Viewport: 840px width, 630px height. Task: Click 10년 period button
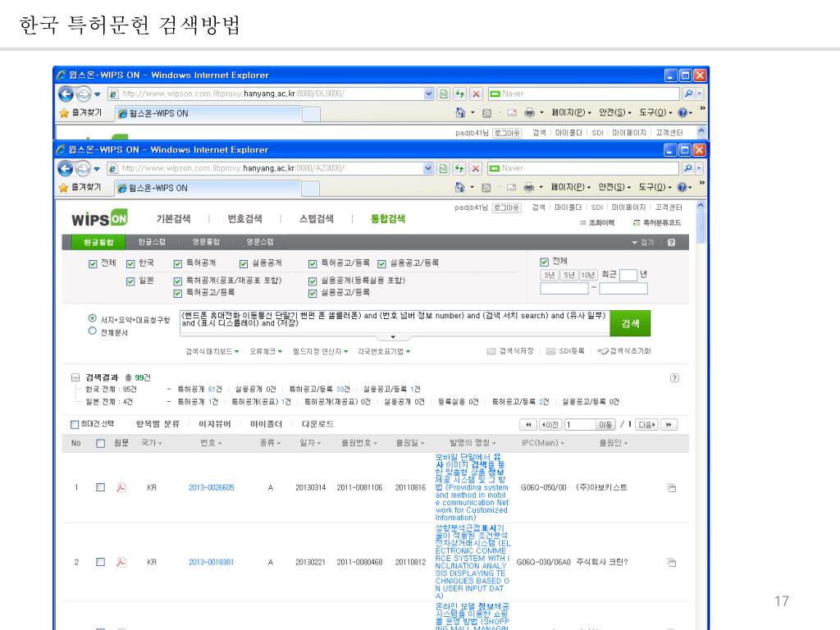tap(587, 275)
